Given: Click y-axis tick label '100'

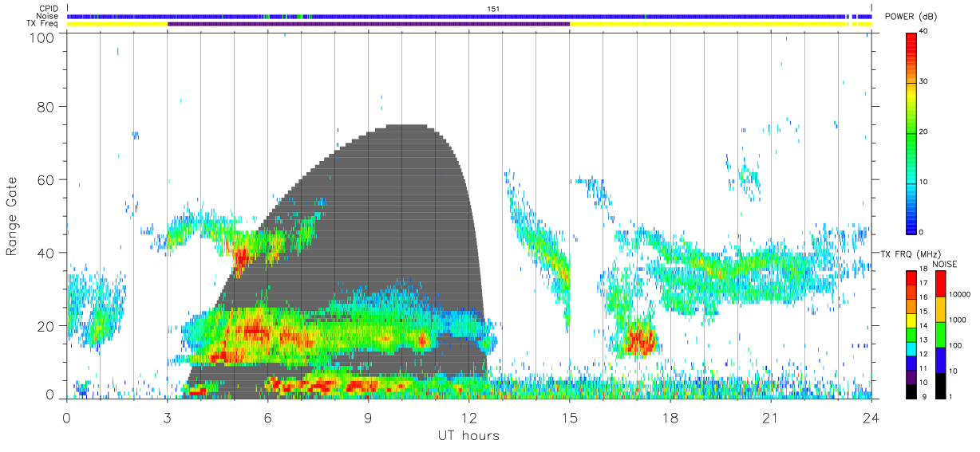Looking at the screenshot, I should (43, 37).
